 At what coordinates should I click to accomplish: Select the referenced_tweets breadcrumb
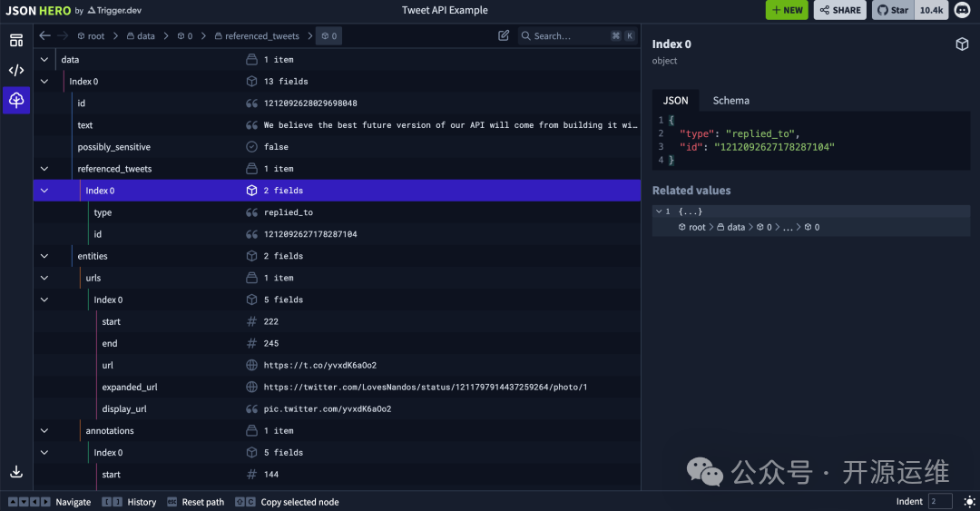(257, 36)
